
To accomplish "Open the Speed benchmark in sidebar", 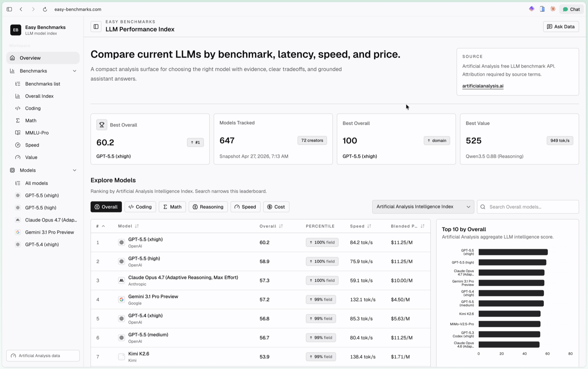I will pyautogui.click(x=32, y=145).
